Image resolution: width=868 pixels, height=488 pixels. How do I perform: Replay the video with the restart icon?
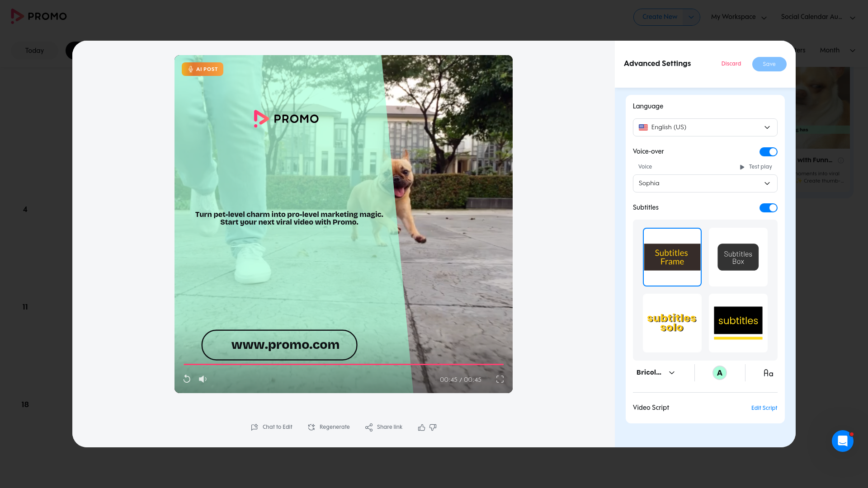point(187,379)
